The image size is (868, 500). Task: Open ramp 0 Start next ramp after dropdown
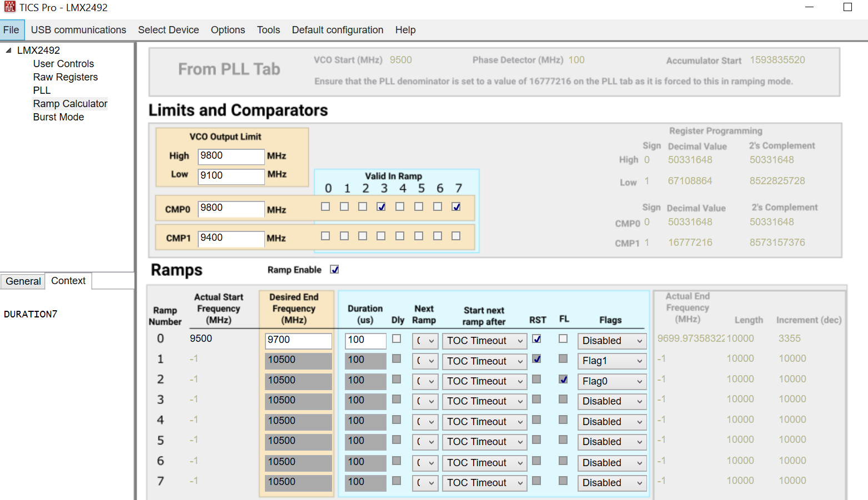(485, 341)
